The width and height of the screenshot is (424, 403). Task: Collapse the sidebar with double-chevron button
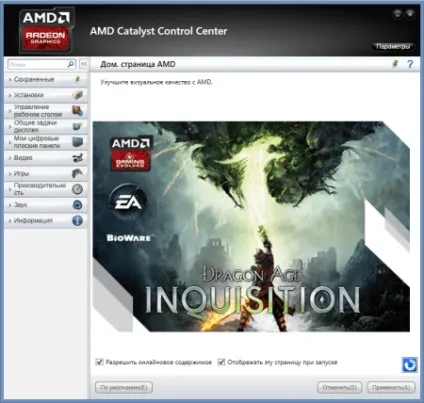coord(84,64)
